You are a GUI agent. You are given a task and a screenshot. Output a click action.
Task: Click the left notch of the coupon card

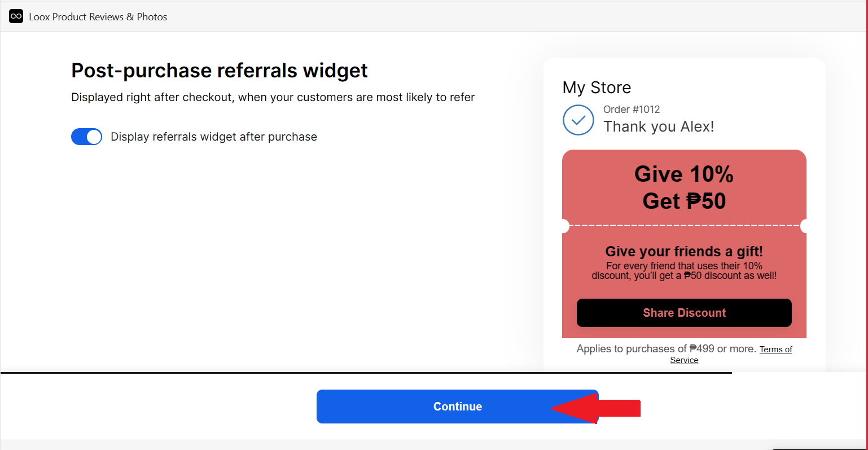tap(565, 226)
